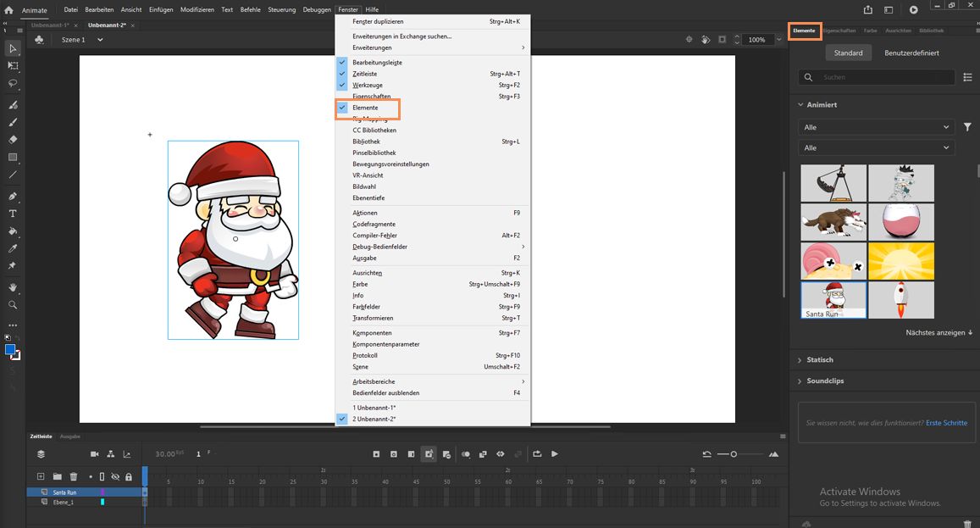Open the layer depth graph icon
The image size is (980, 528).
pos(127,454)
